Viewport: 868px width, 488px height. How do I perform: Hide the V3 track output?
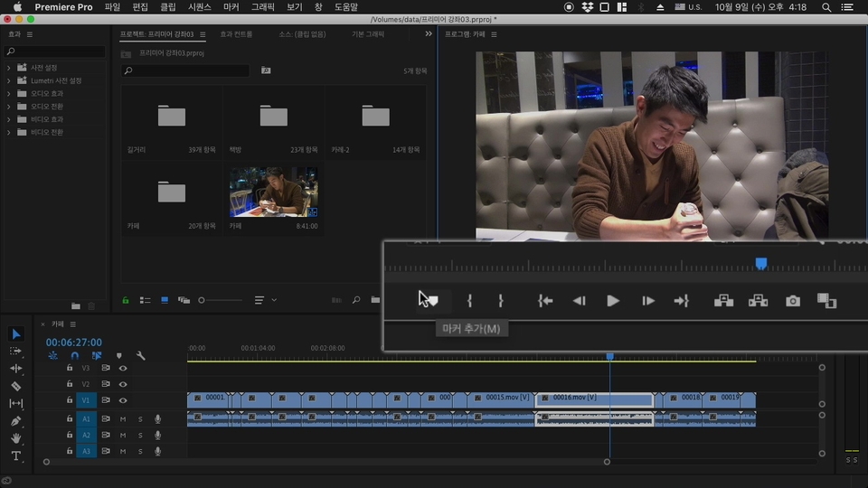coord(123,368)
